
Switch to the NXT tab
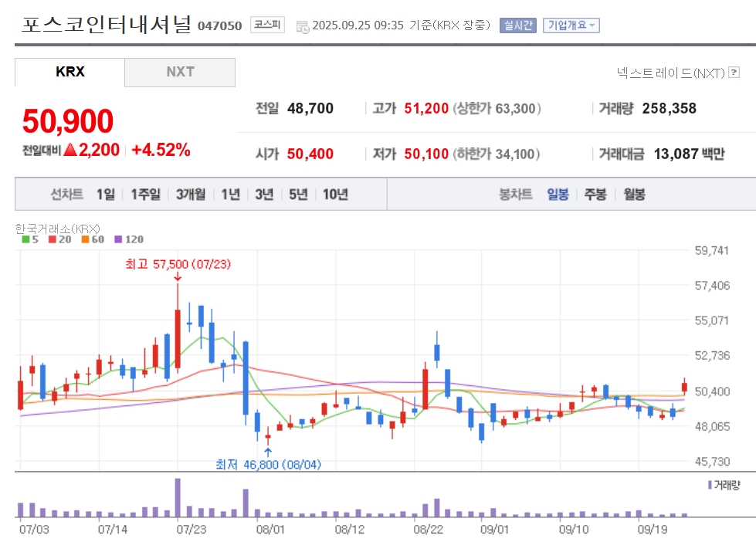point(180,73)
